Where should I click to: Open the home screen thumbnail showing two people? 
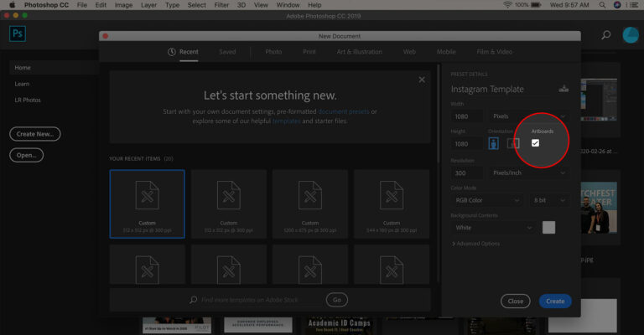(x=599, y=208)
